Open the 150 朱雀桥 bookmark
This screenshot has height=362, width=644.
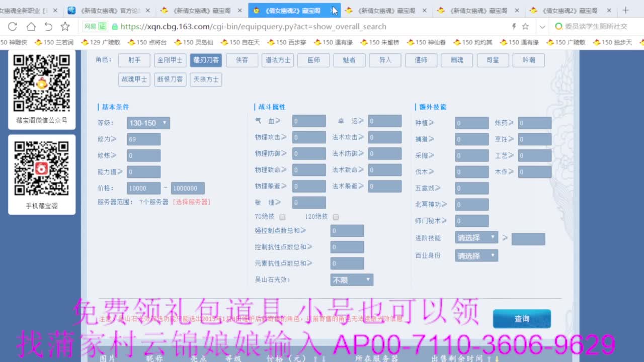click(x=379, y=42)
